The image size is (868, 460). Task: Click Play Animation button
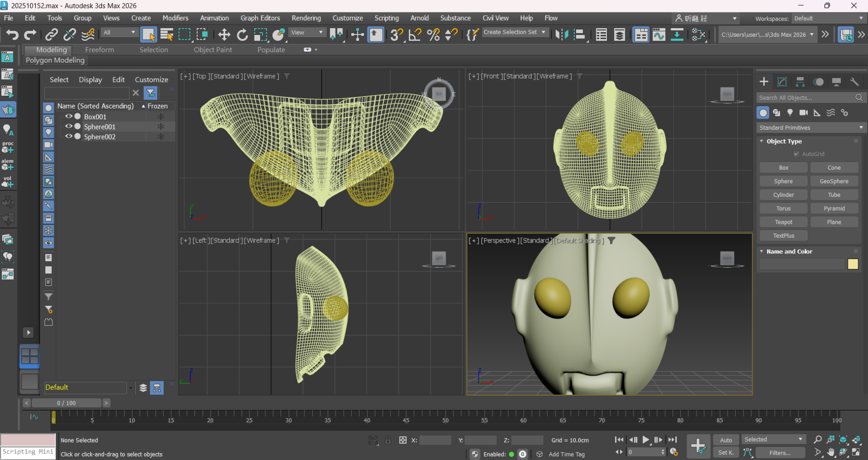(645, 440)
